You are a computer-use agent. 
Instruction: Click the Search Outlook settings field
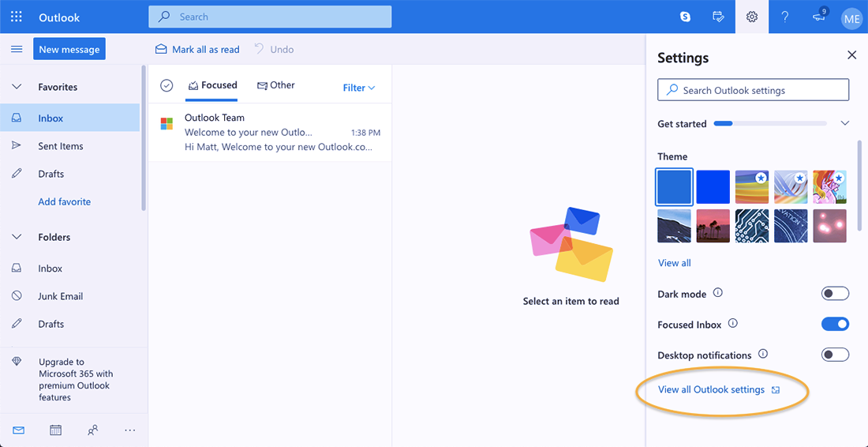pyautogui.click(x=753, y=90)
